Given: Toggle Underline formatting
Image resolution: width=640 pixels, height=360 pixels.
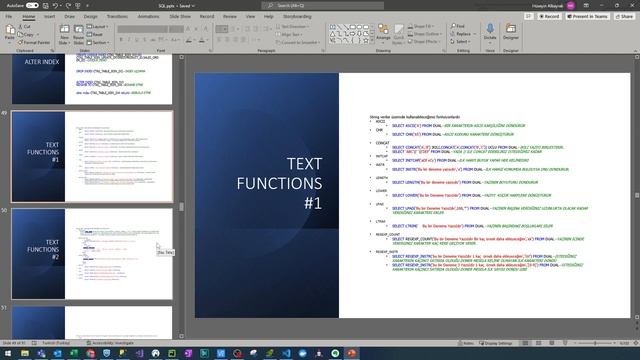Looking at the screenshot, I should coord(137,40).
